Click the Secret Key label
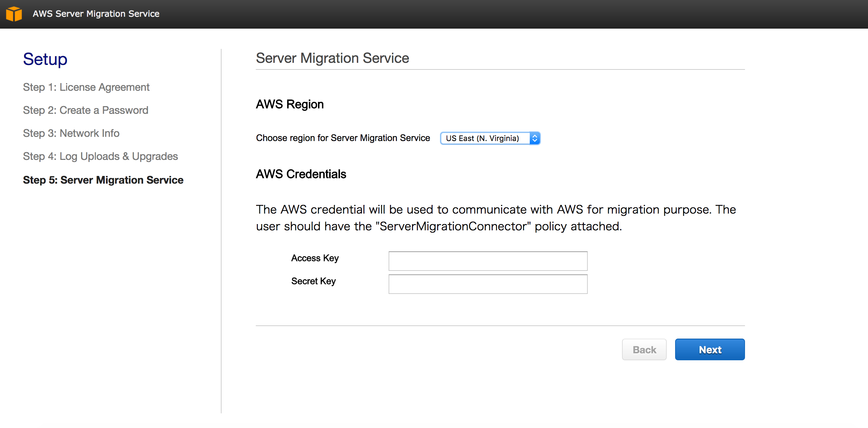The height and width of the screenshot is (428, 868). (313, 281)
